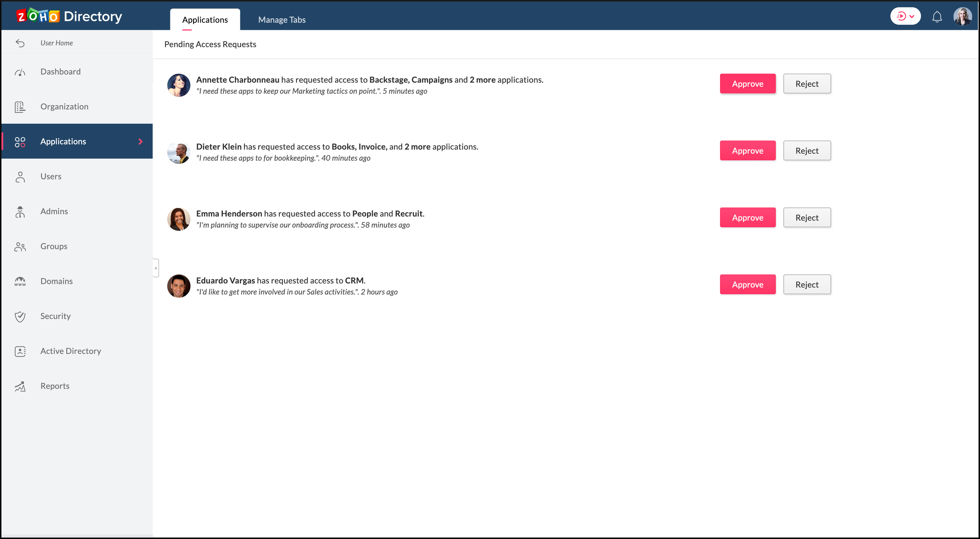The image size is (980, 539).
Task: Select the Admins icon in the sidebar
Action: (x=20, y=212)
